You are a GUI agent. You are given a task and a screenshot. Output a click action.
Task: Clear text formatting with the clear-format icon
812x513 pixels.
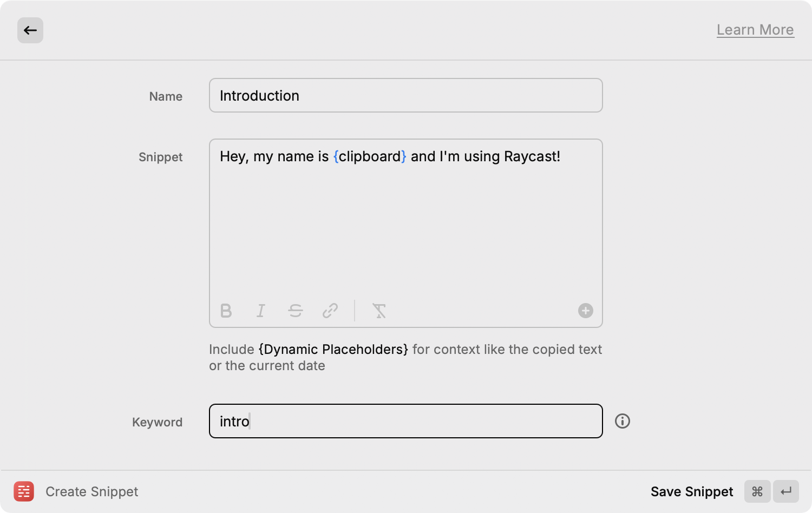[379, 311]
